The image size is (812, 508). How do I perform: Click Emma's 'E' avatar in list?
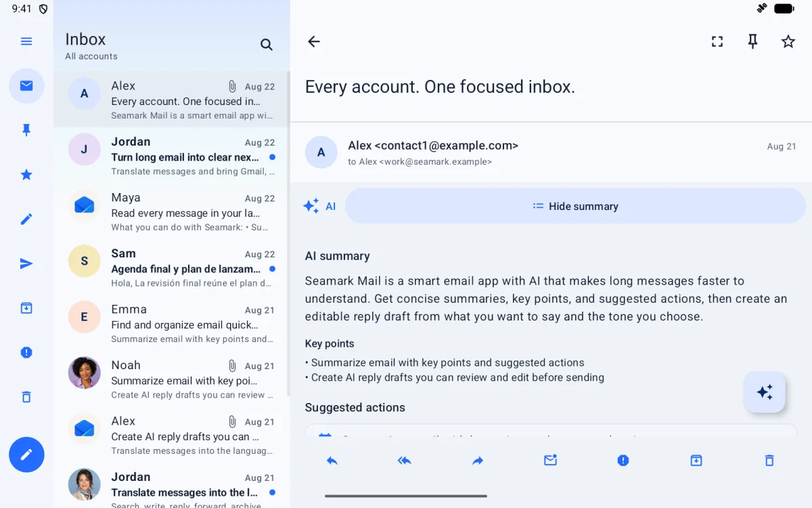tap(85, 317)
